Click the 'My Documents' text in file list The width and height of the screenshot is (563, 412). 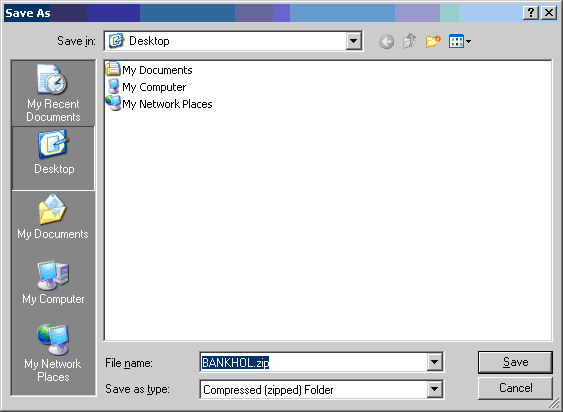(157, 70)
